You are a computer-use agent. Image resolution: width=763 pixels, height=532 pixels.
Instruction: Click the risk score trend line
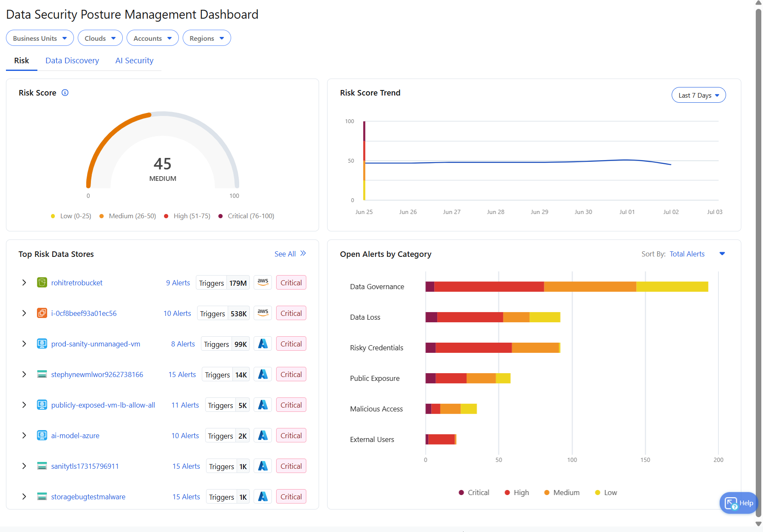click(x=517, y=162)
